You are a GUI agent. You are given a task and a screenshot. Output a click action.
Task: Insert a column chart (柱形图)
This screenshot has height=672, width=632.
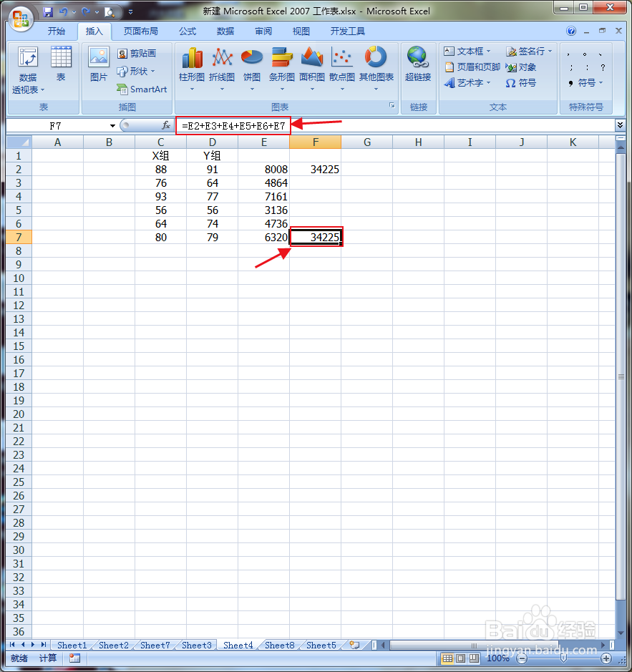192,69
